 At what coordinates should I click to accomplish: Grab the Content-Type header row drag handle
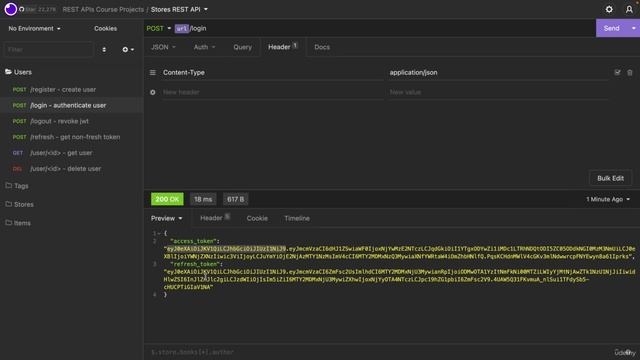click(153, 72)
